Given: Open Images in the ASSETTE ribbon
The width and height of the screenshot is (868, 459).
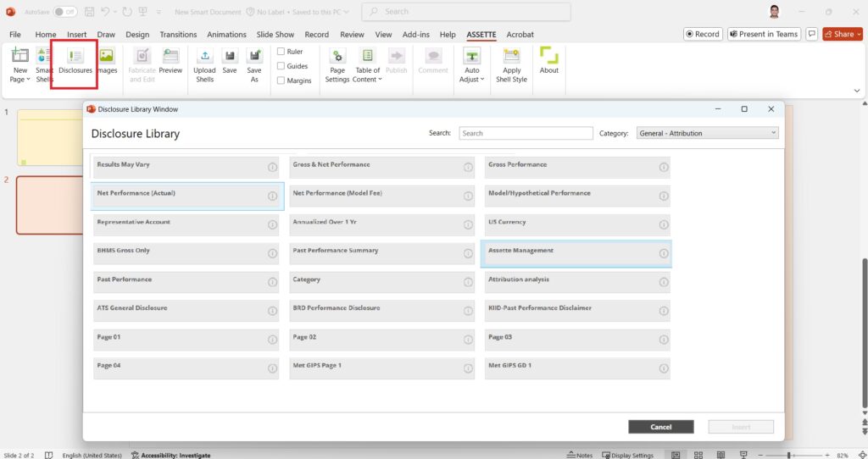Looking at the screenshot, I should tap(107, 61).
